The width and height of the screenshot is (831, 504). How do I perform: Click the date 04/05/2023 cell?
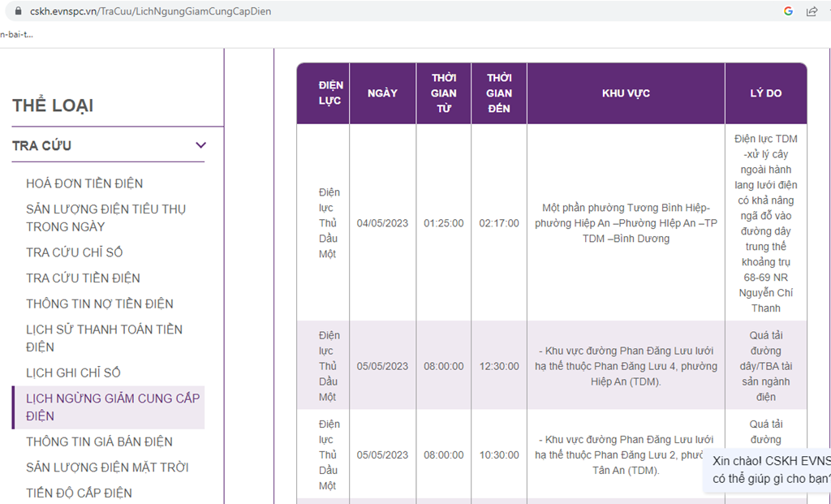point(383,223)
